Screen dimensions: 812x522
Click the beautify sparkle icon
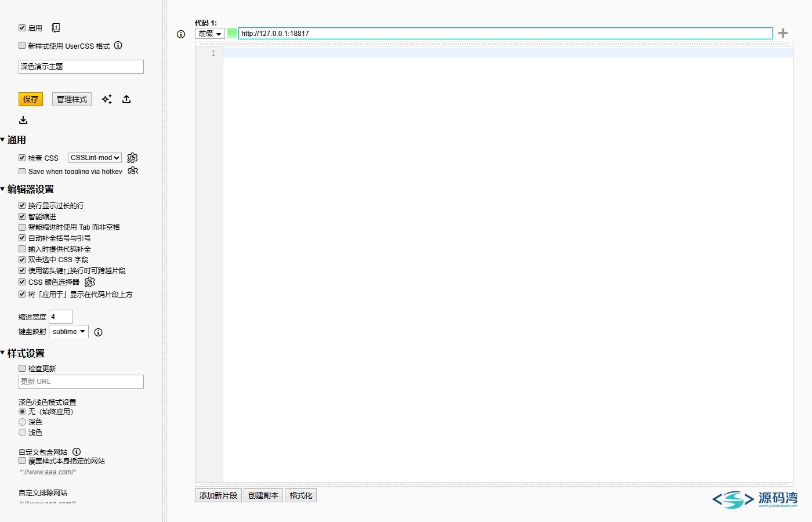coord(107,99)
